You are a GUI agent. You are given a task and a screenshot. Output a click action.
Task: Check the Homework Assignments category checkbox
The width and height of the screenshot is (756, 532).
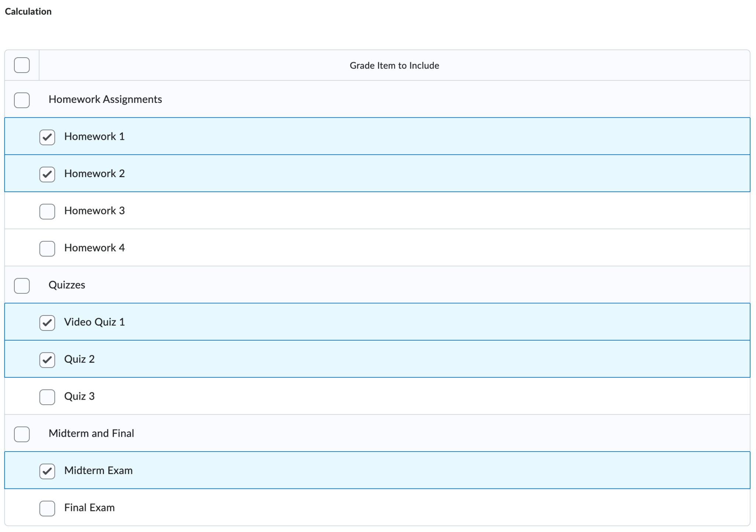[x=22, y=100]
